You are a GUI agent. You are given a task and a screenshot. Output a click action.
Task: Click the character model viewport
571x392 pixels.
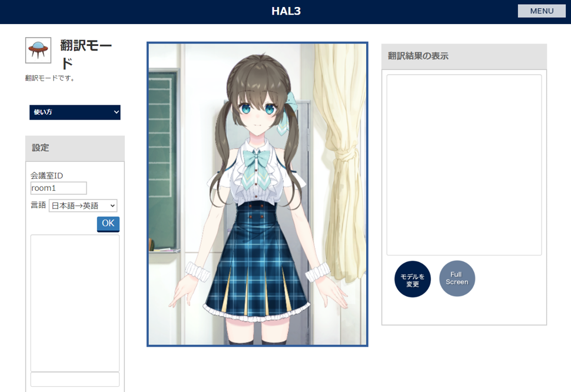(x=257, y=194)
